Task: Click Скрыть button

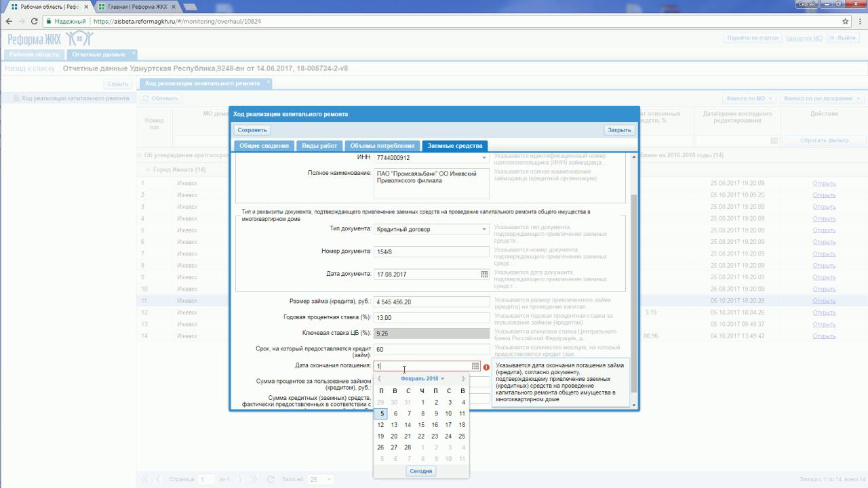Action: click(117, 83)
